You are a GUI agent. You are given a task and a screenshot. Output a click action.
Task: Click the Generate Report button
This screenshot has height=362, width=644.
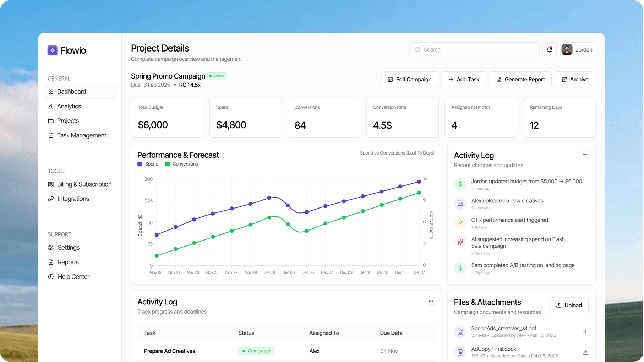tap(520, 79)
